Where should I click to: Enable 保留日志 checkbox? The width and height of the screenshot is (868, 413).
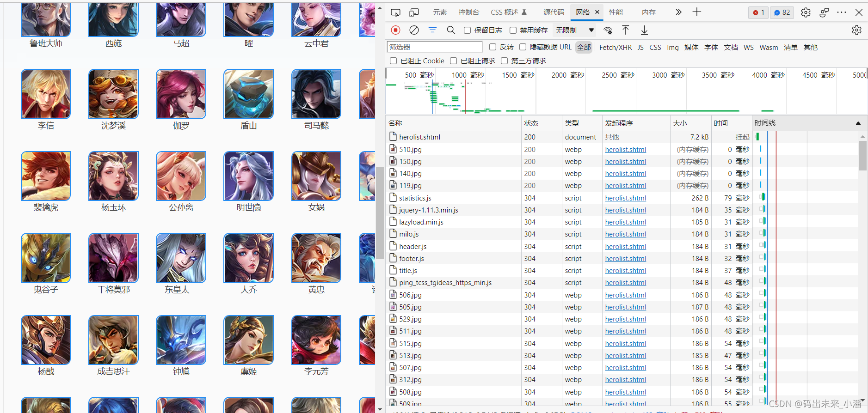click(468, 30)
